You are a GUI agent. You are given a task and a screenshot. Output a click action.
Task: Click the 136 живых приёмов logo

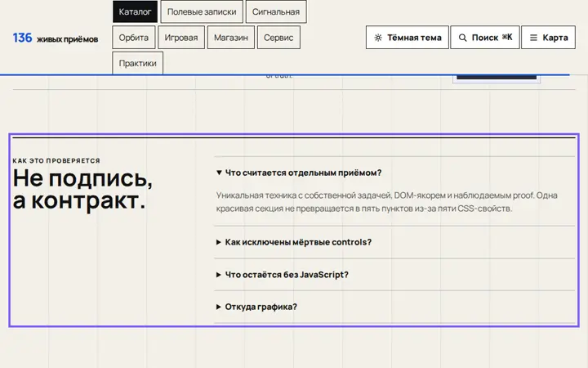pyautogui.click(x=56, y=38)
